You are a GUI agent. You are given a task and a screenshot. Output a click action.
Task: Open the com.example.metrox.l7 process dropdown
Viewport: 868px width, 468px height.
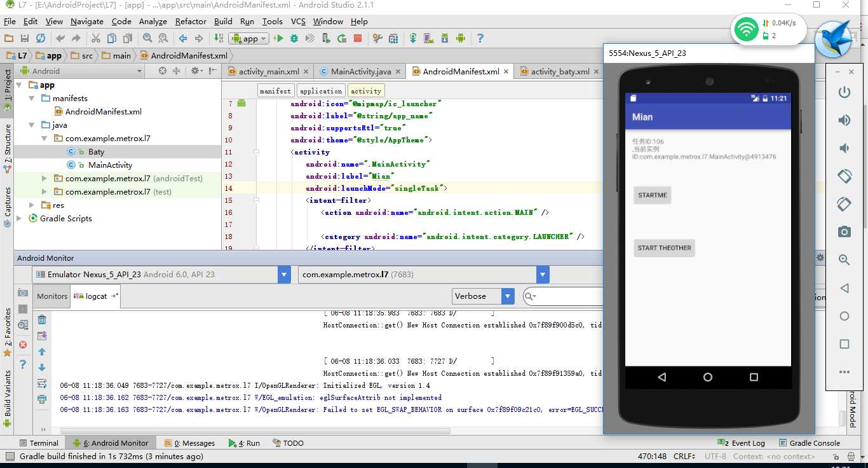coord(543,275)
